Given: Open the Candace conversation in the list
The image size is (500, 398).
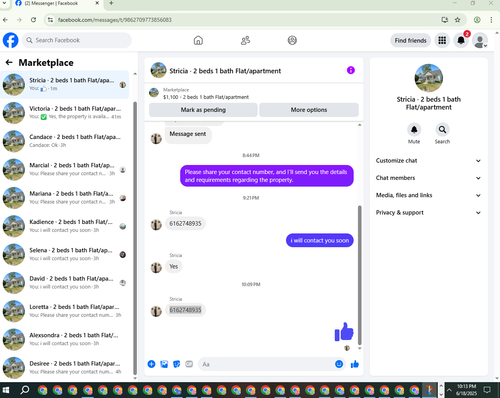Looking at the screenshot, I should point(65,141).
